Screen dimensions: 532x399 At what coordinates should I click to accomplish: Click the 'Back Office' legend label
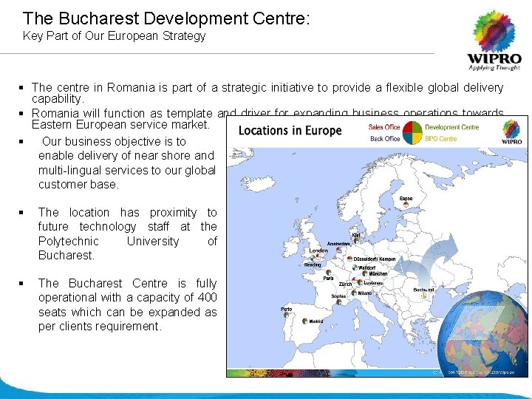click(385, 139)
